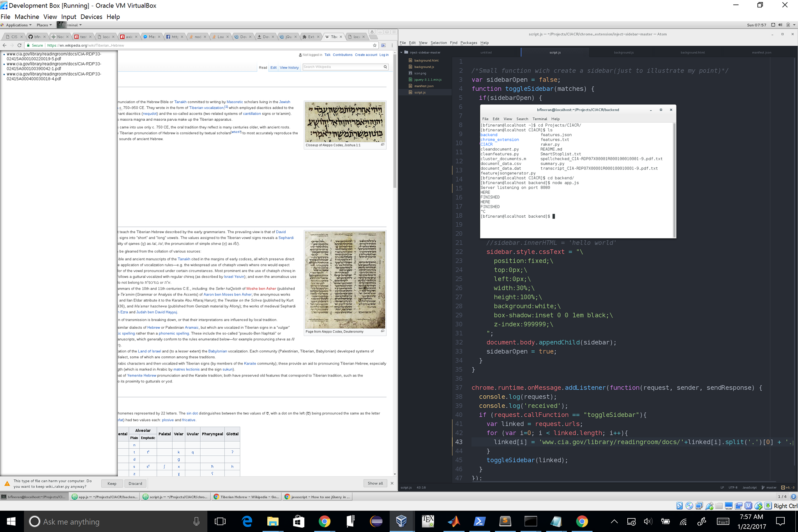Click VirtualBox USB devices status icon
Screen dimensions: 798x532
709,506
